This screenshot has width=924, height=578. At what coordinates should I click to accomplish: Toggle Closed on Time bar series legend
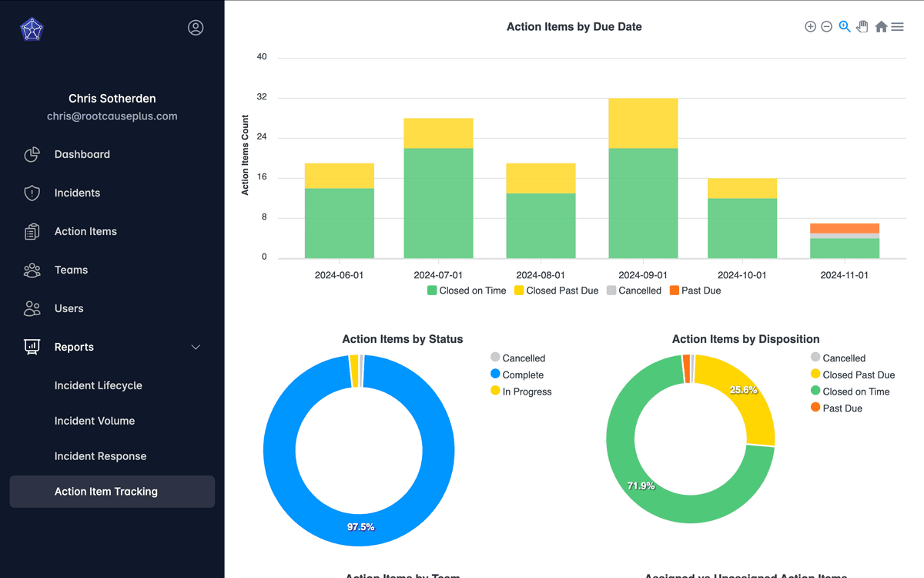click(x=467, y=291)
